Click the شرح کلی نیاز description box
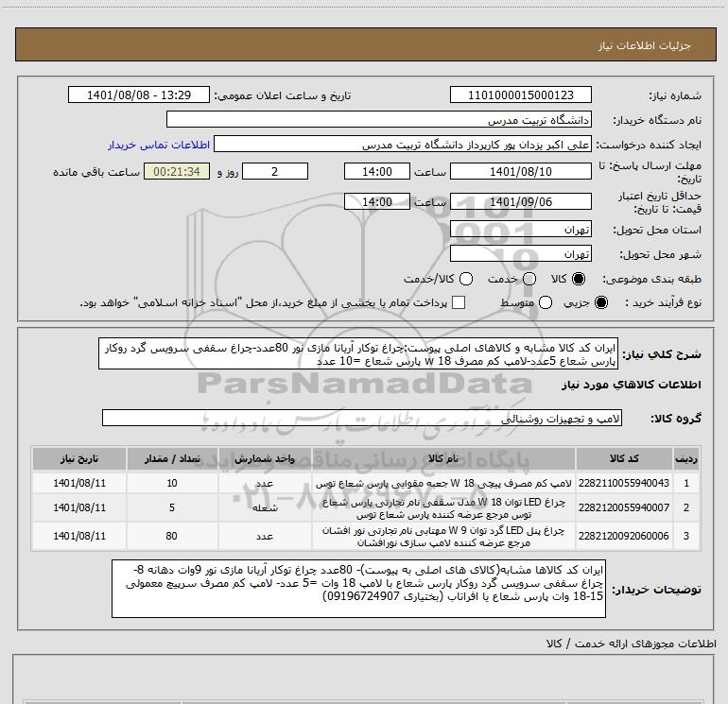 (358, 354)
